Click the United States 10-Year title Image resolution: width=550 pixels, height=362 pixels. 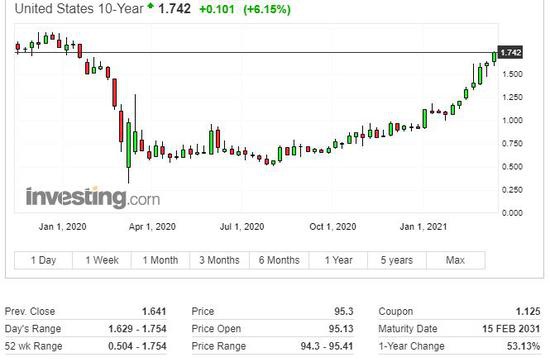(79, 8)
